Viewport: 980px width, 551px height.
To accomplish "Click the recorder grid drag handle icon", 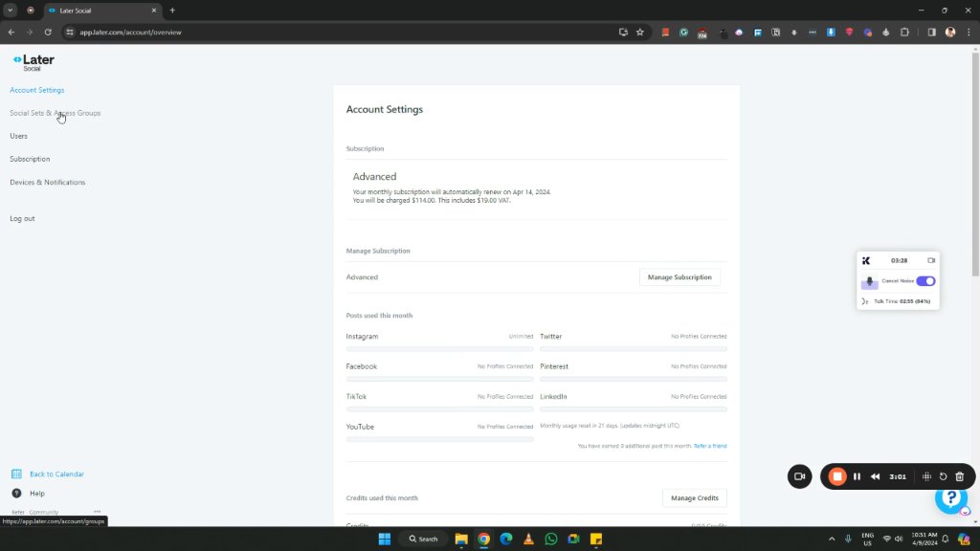I will (926, 476).
